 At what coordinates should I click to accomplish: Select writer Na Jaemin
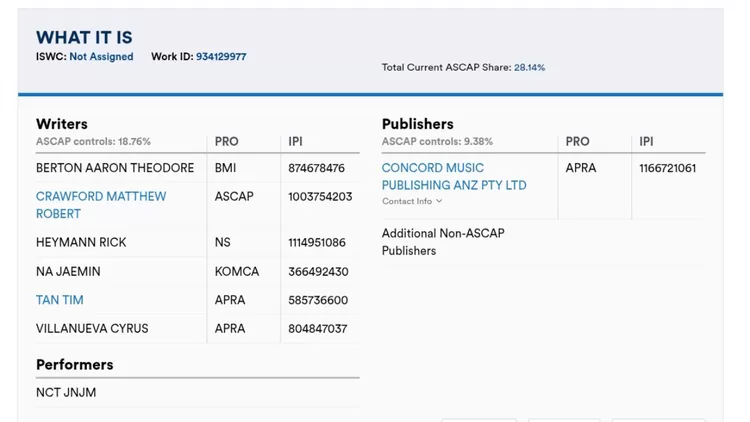[x=68, y=271]
